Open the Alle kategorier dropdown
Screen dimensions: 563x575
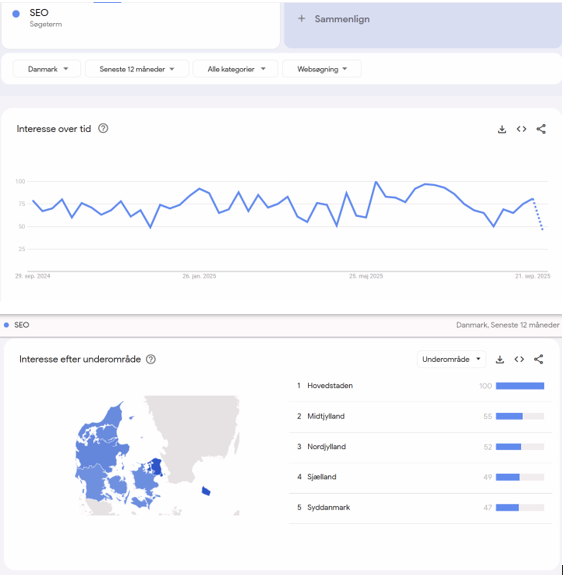[x=235, y=69]
